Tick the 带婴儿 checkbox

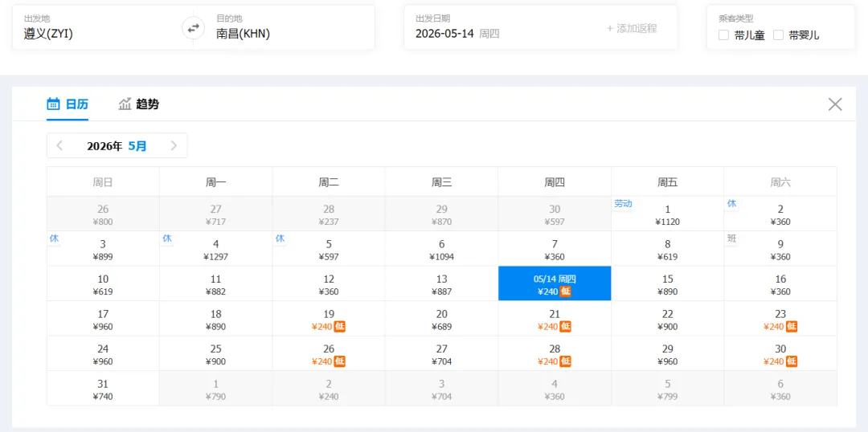coord(778,35)
